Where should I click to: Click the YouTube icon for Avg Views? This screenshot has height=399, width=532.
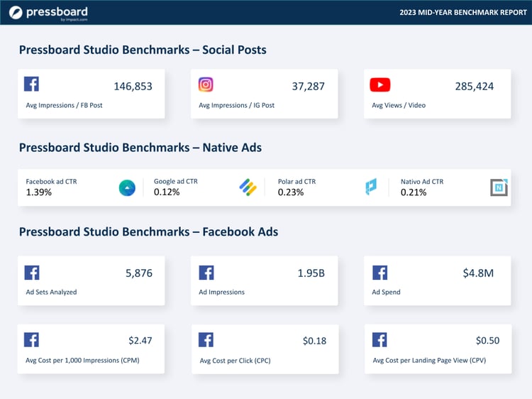(379, 85)
